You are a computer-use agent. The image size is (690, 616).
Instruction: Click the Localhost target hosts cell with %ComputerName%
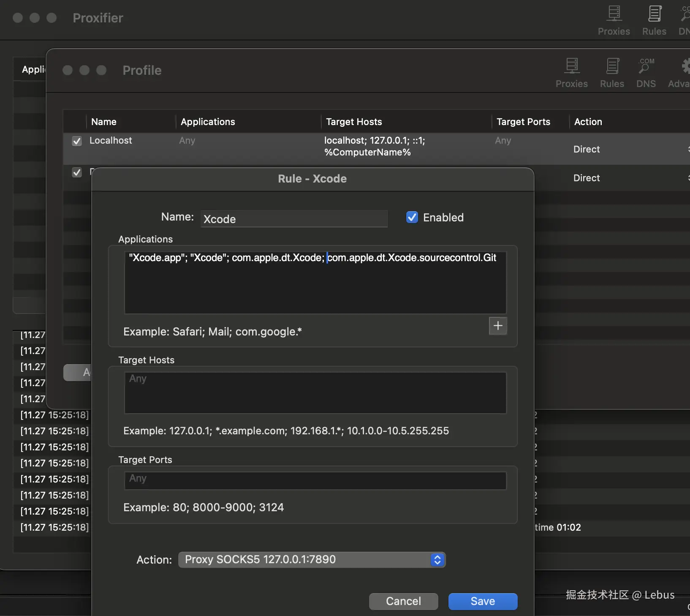coord(375,146)
